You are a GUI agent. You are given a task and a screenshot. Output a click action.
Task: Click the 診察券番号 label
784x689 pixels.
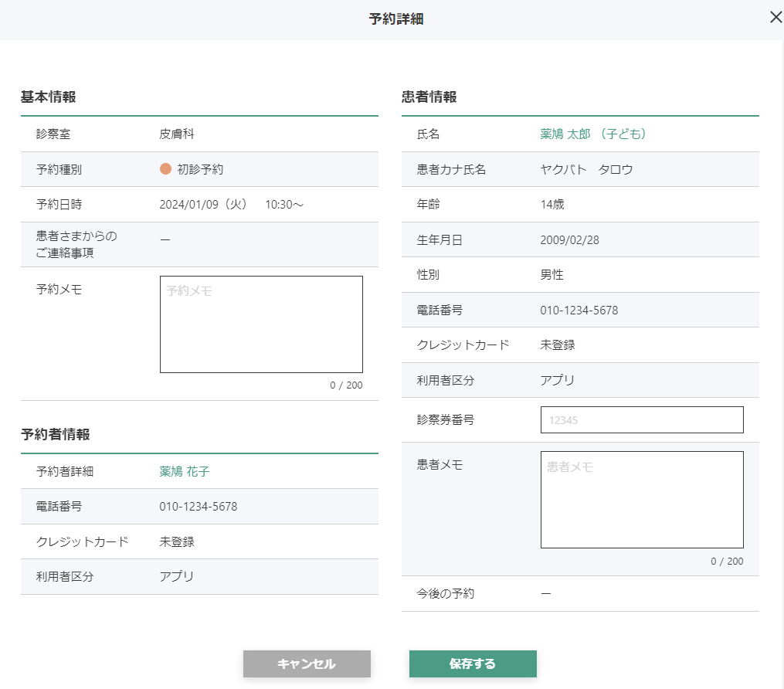point(445,419)
